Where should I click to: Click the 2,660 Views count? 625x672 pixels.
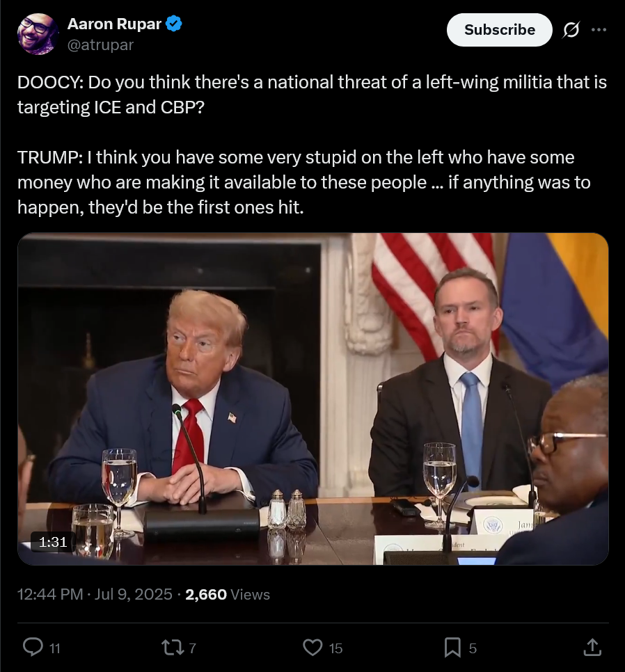click(x=228, y=594)
